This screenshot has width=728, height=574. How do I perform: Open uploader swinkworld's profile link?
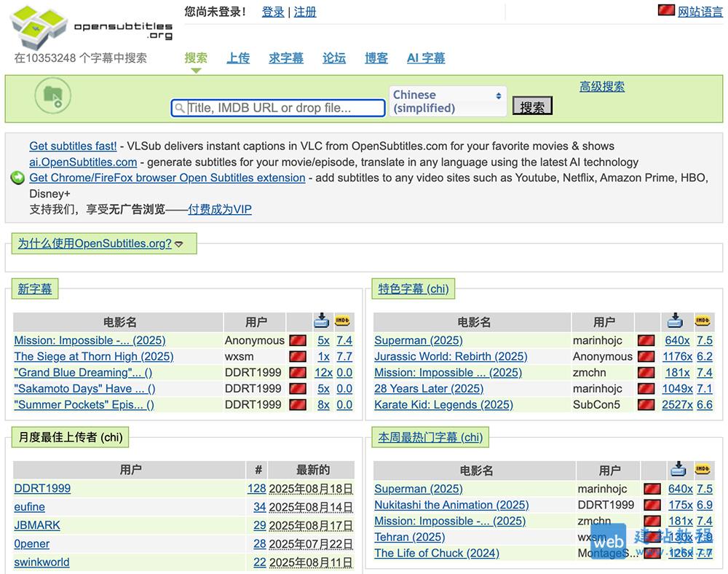pos(41,562)
